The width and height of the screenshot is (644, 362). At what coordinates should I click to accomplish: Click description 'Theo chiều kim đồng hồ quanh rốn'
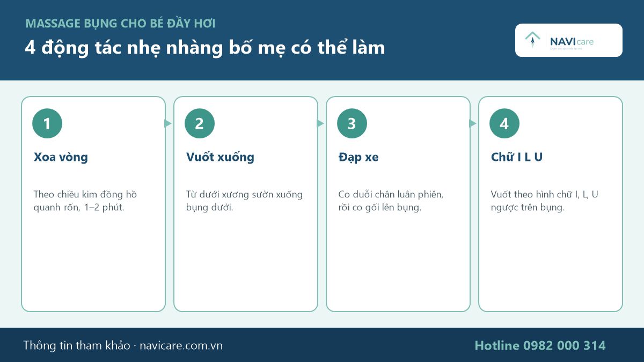[85, 201]
